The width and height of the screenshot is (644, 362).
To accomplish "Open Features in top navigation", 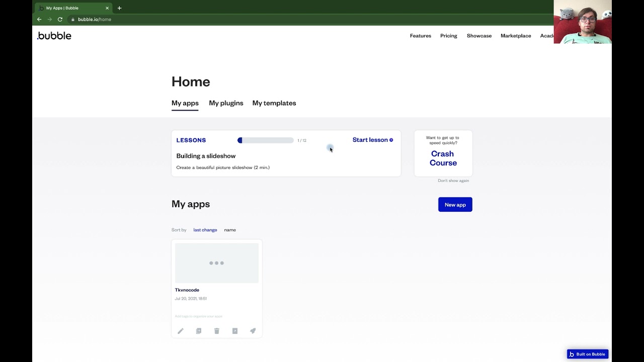I will (x=421, y=36).
